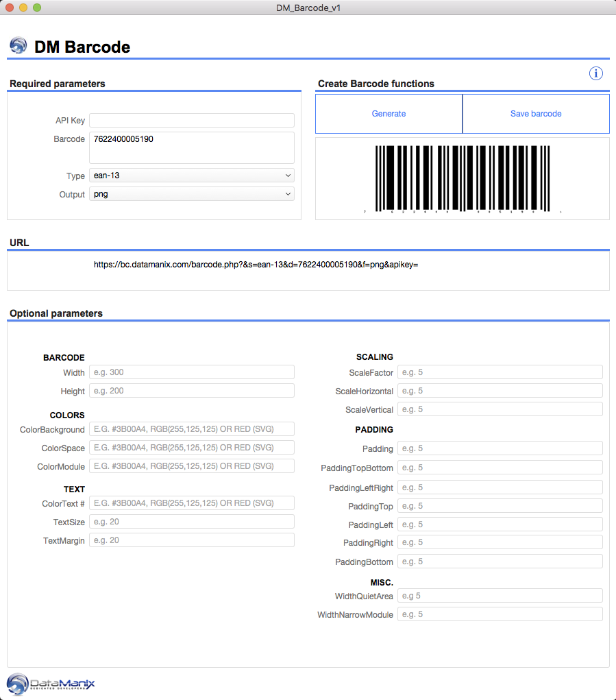Maximize window with green button
This screenshot has height=700, width=616.
pyautogui.click(x=37, y=8)
